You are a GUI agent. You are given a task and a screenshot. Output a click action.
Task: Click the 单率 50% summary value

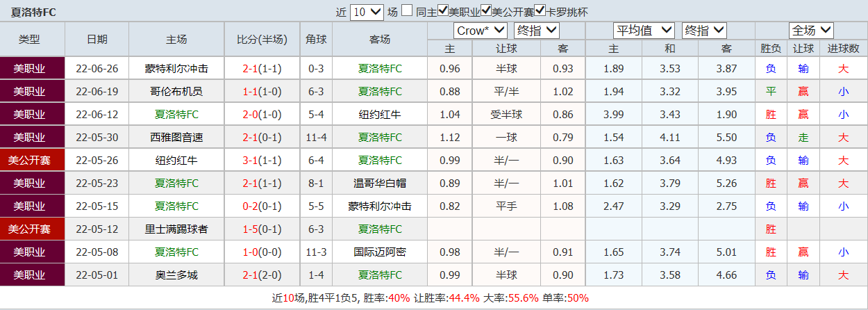[x=578, y=298]
